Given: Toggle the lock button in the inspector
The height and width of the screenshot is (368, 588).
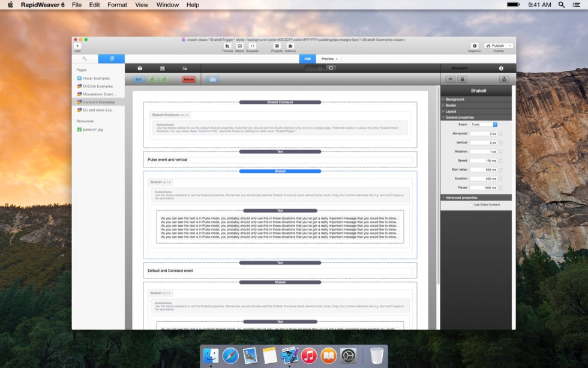Looking at the screenshot, I should 462,79.
